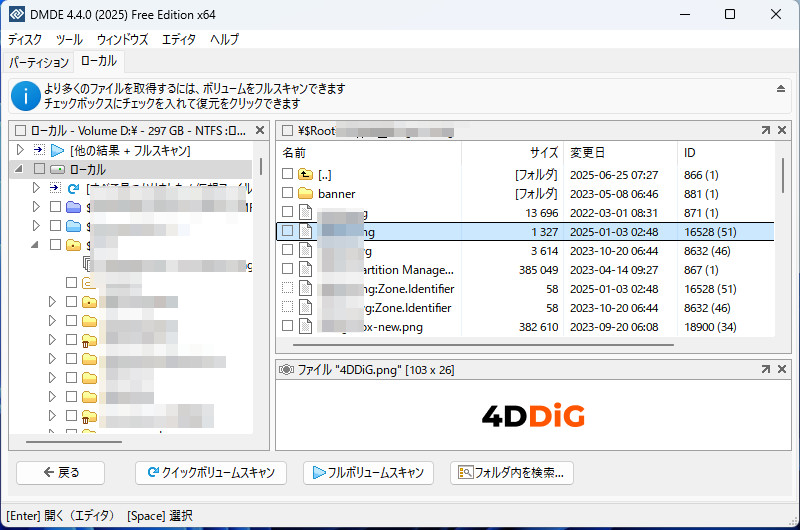
Task: Click the file icon in the 13 696 size row
Action: pos(305,212)
